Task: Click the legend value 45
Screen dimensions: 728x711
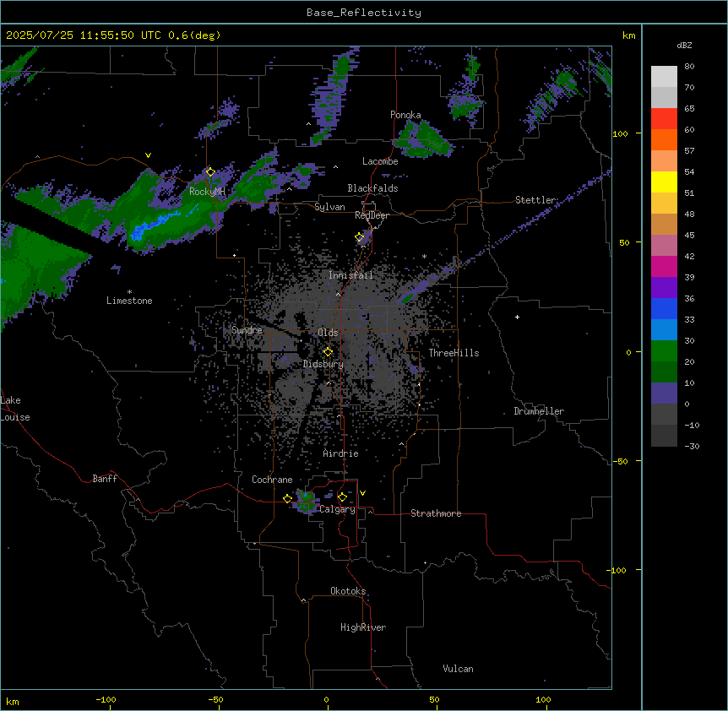Action: [x=689, y=235]
